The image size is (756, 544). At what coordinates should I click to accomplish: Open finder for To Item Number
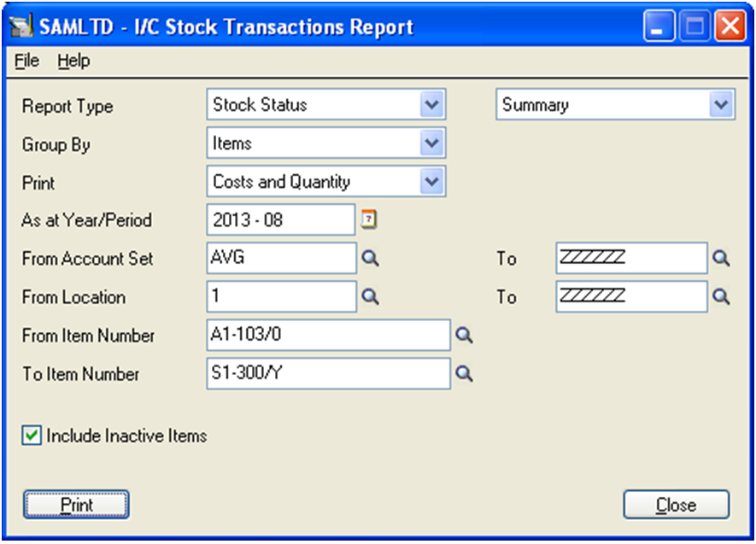[464, 373]
